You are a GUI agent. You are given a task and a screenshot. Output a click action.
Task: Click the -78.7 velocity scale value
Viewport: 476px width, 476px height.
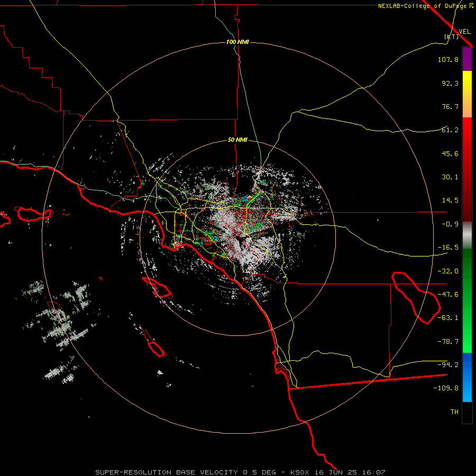coord(448,342)
